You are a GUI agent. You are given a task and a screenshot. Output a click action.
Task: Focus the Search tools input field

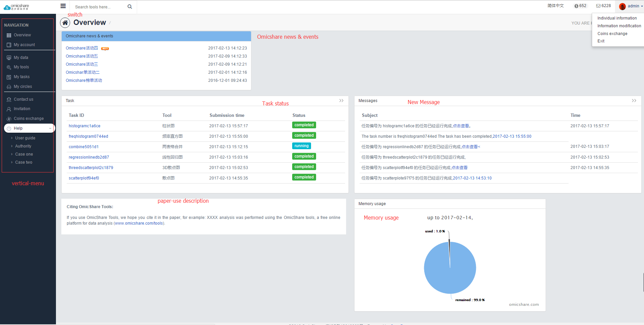[99, 7]
